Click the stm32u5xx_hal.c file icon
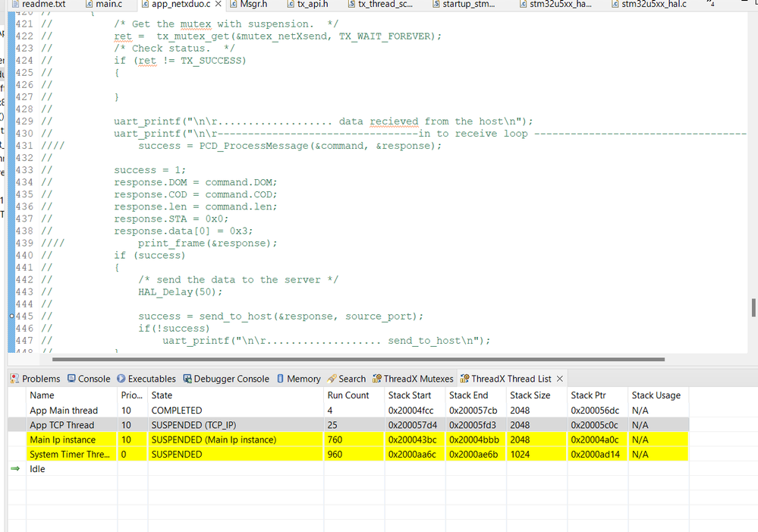The width and height of the screenshot is (758, 532). click(x=615, y=5)
